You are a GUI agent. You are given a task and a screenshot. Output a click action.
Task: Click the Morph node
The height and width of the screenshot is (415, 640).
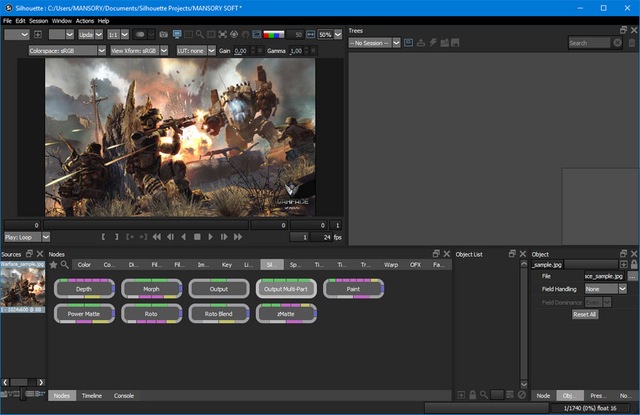pyautogui.click(x=152, y=288)
